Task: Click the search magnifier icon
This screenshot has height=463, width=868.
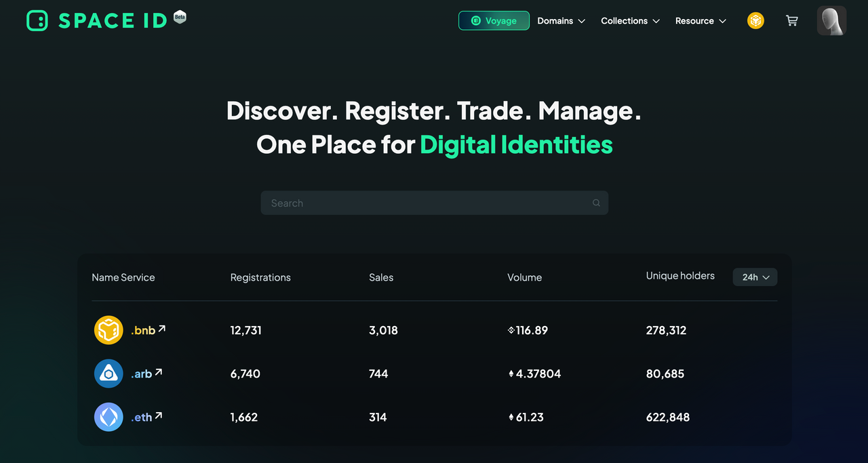Action: 596,203
